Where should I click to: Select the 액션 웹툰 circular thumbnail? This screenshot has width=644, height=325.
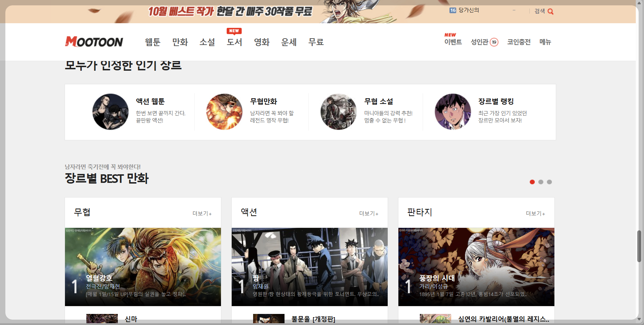pyautogui.click(x=110, y=112)
